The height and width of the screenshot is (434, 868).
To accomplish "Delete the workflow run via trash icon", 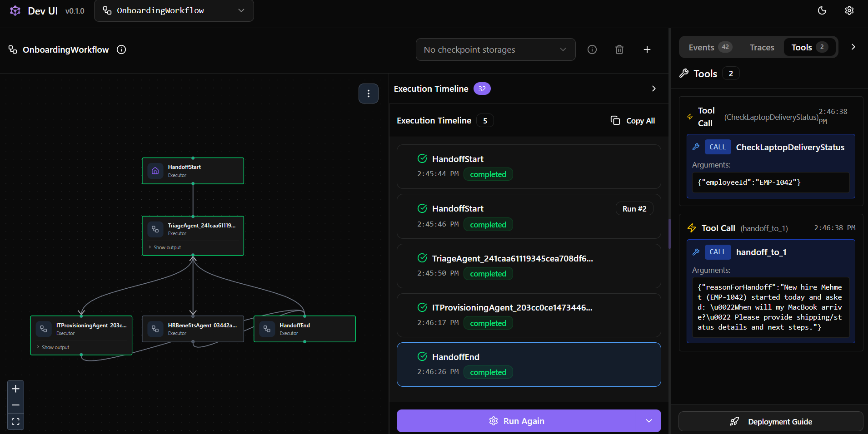I will click(x=619, y=49).
